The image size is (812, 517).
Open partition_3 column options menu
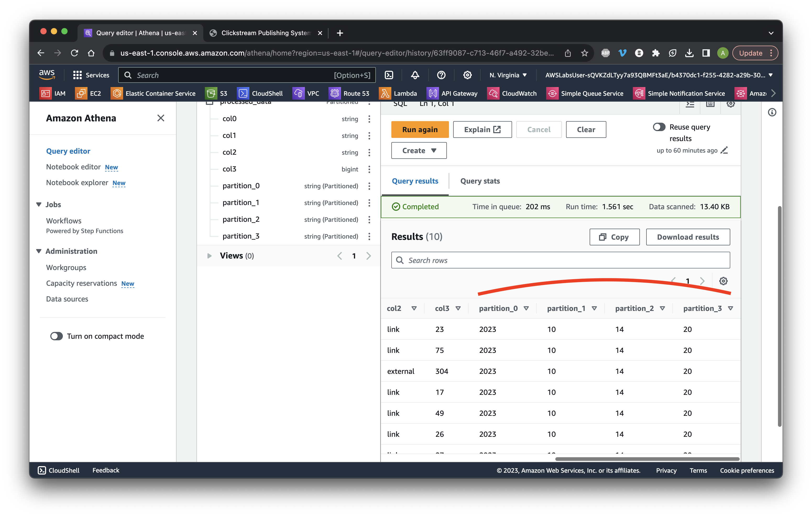[x=369, y=236]
